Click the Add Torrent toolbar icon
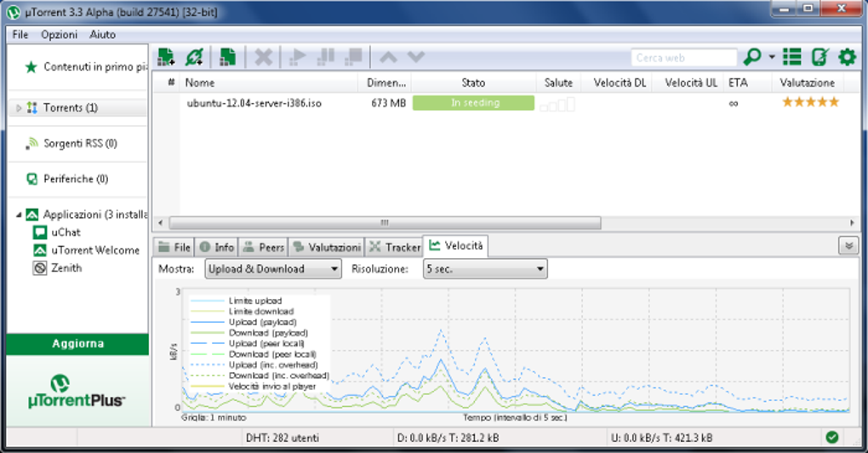868x453 pixels. pos(166,57)
